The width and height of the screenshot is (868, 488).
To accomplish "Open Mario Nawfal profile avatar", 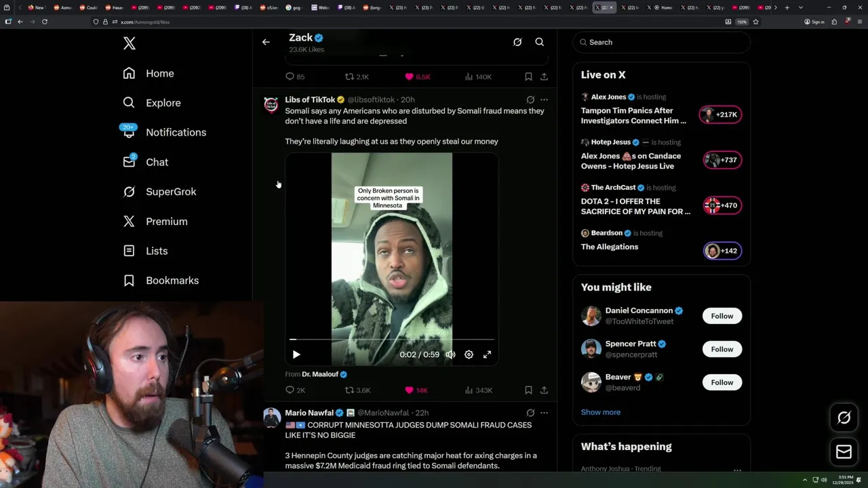I will pyautogui.click(x=271, y=418).
